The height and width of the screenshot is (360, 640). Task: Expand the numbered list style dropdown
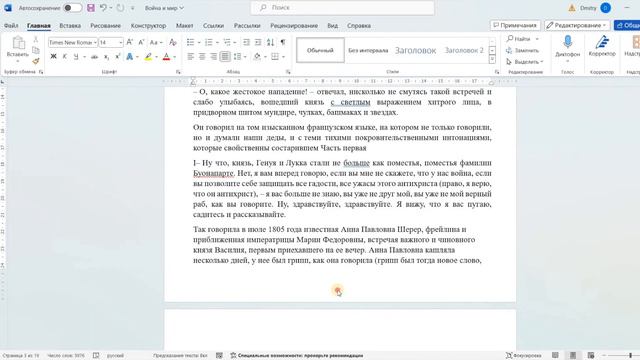pyautogui.click(x=217, y=42)
